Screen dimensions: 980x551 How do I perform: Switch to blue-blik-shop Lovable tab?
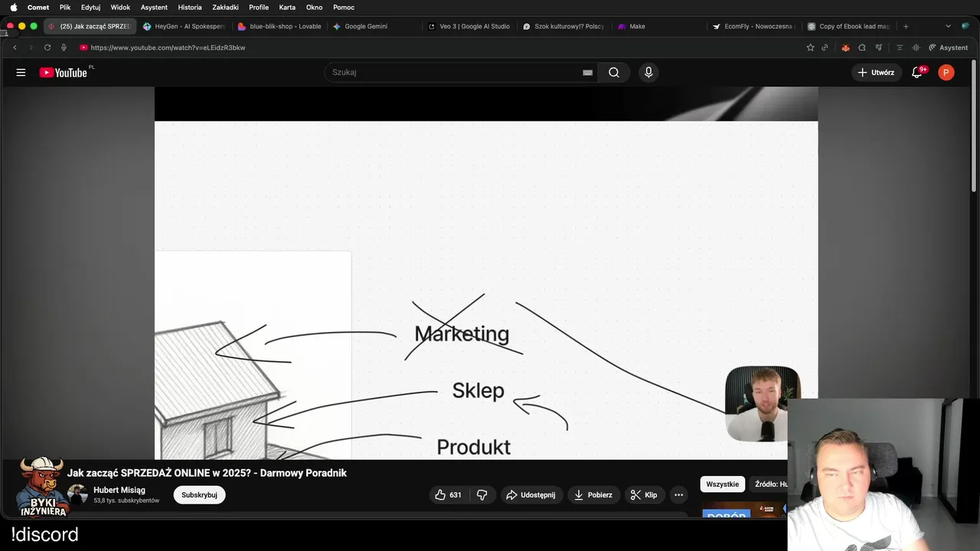[x=279, y=26]
